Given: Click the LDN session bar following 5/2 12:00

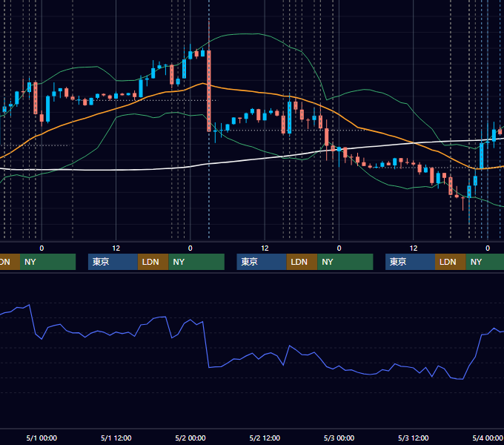Looking at the screenshot, I should tap(302, 262).
